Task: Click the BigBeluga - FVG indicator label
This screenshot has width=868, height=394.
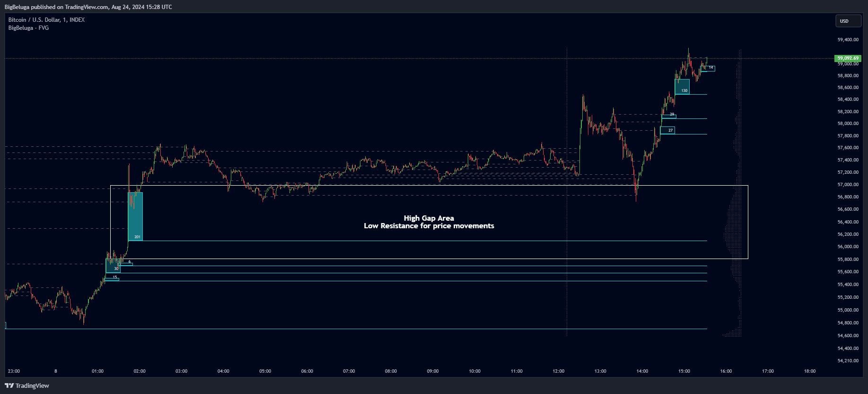Action: [x=28, y=28]
